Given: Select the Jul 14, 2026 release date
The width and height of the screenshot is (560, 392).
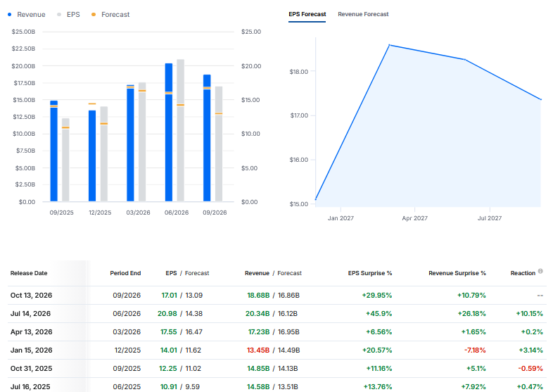Looking at the screenshot, I should coord(30,313).
